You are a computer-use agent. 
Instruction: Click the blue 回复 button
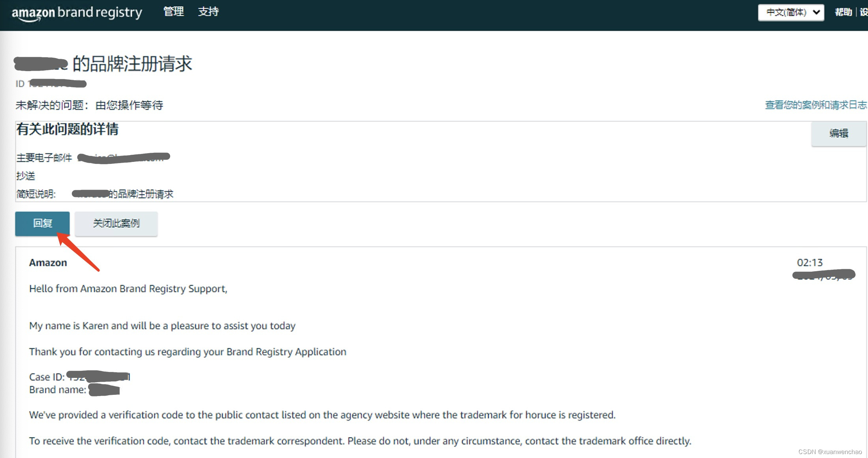click(42, 223)
